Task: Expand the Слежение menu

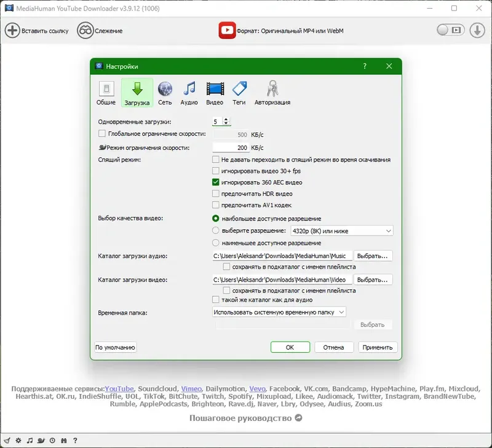Action: (100, 29)
